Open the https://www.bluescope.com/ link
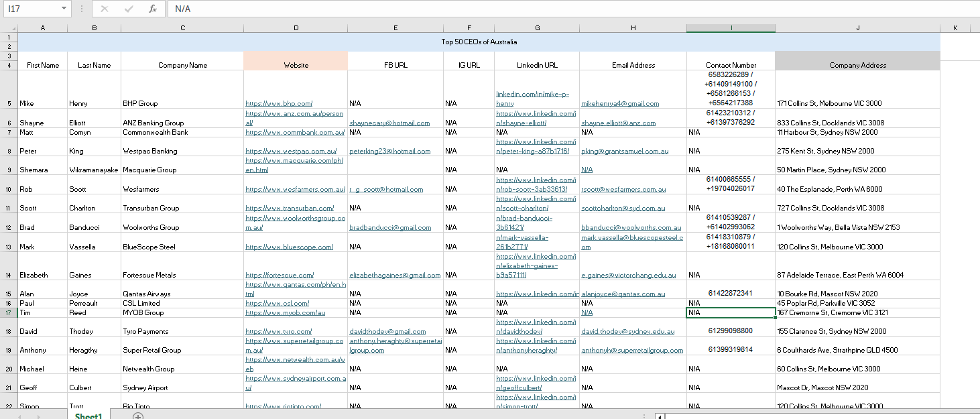This screenshot has height=419, width=980. tap(290, 247)
